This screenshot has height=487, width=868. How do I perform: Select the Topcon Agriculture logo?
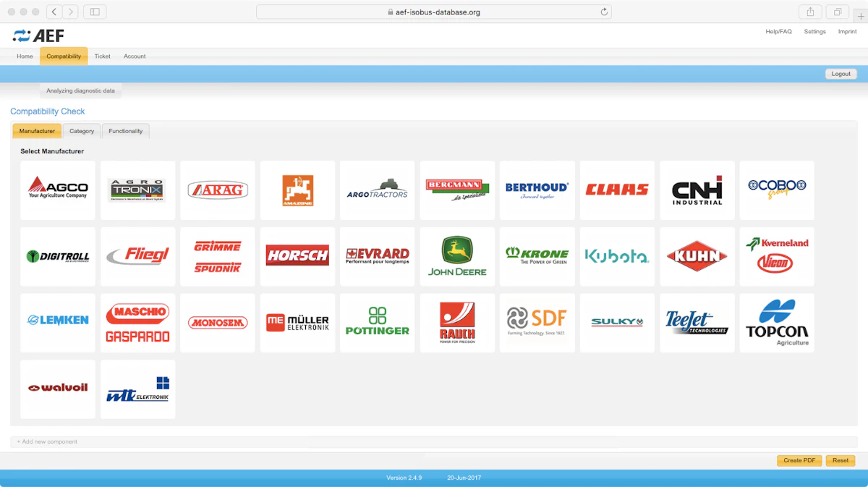[x=777, y=323]
